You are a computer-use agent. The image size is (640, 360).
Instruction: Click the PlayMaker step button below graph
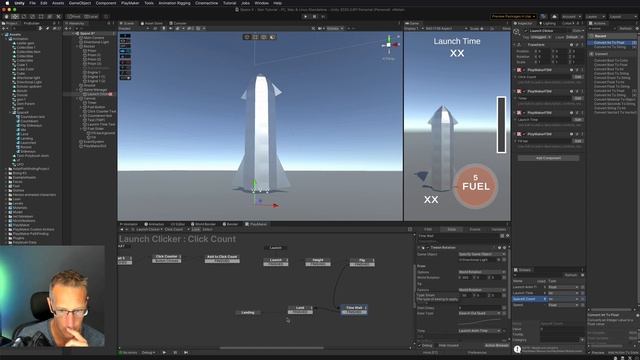pyautogui.click(x=186, y=352)
